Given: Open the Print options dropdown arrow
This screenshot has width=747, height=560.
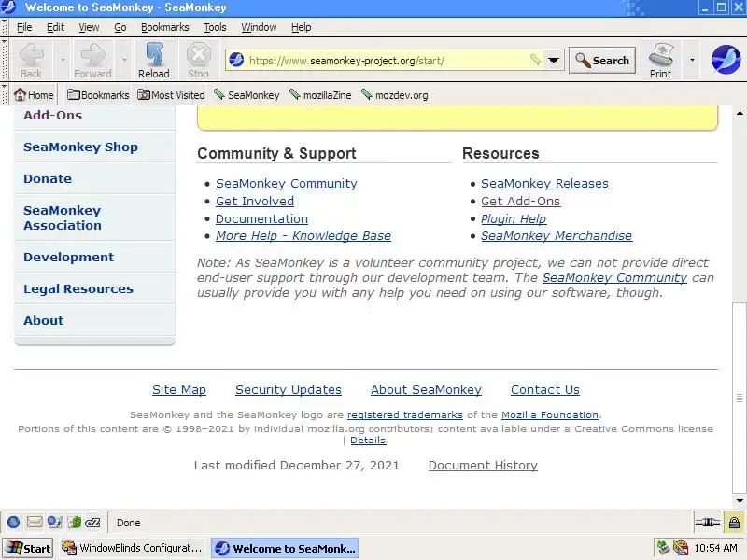Looking at the screenshot, I should 692,60.
